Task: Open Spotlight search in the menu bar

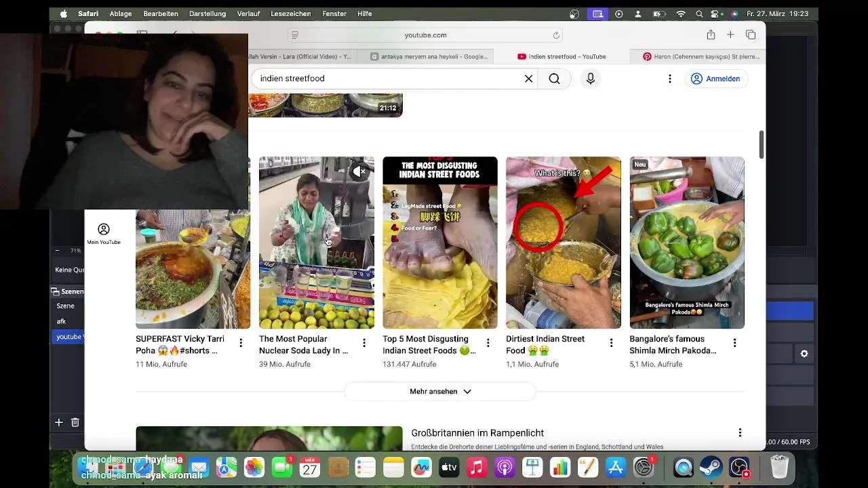Action: pos(699,14)
